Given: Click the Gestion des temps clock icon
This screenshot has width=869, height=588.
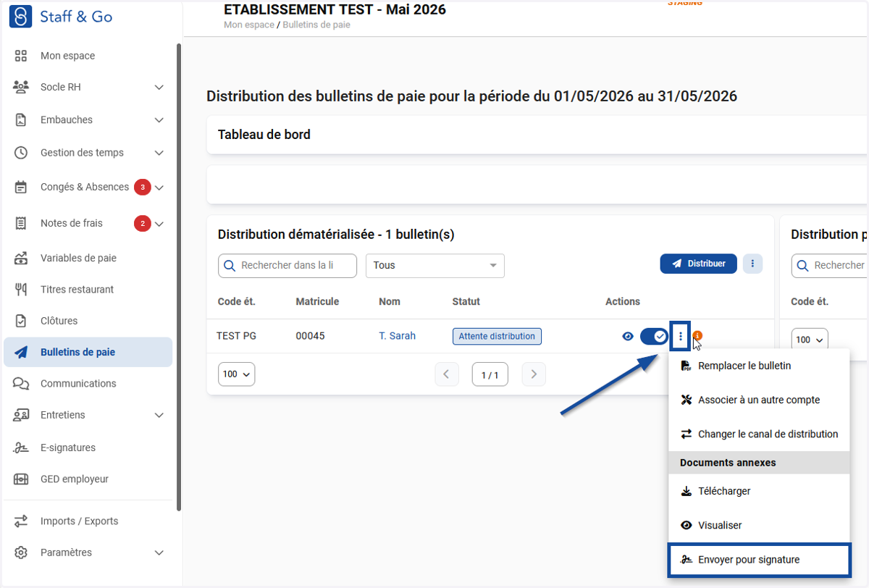Looking at the screenshot, I should pyautogui.click(x=21, y=153).
